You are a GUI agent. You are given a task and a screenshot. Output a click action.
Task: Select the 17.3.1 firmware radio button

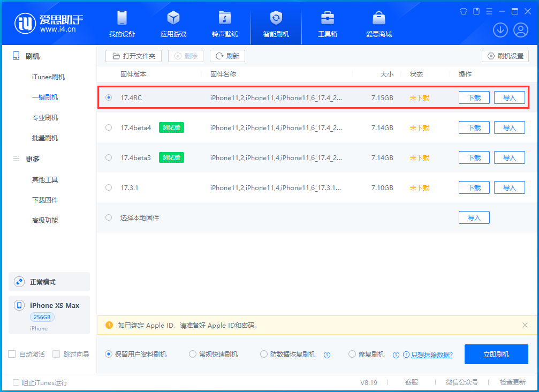coord(109,187)
